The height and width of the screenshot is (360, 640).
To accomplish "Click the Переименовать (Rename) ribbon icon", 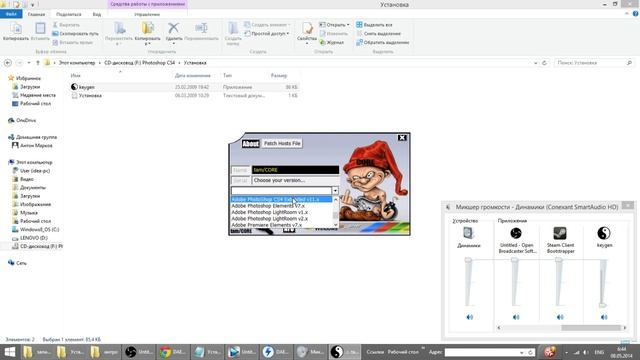I will (201, 28).
